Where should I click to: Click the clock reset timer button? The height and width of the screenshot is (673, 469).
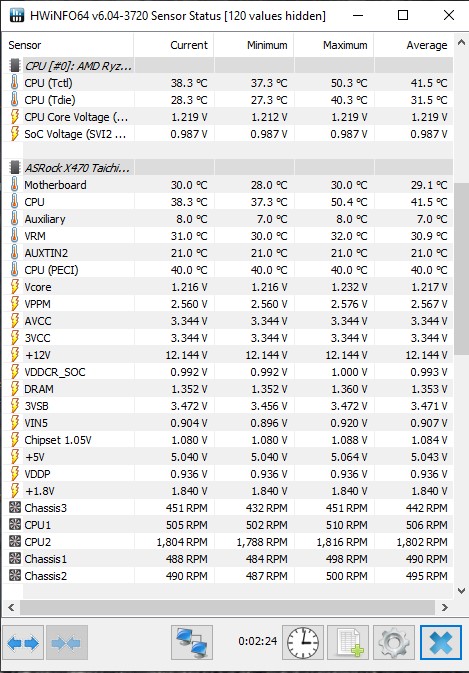303,643
